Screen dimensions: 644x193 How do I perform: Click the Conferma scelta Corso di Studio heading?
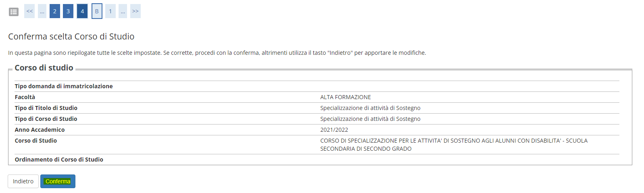71,36
